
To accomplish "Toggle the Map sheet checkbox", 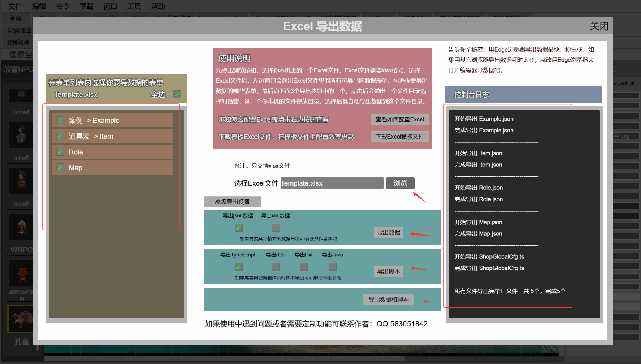I will point(60,167).
